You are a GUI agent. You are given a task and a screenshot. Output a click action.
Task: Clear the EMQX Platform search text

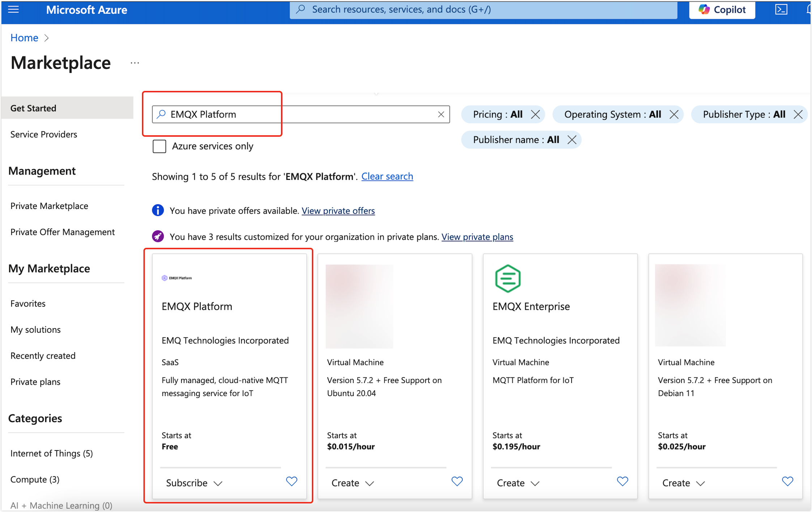click(441, 114)
